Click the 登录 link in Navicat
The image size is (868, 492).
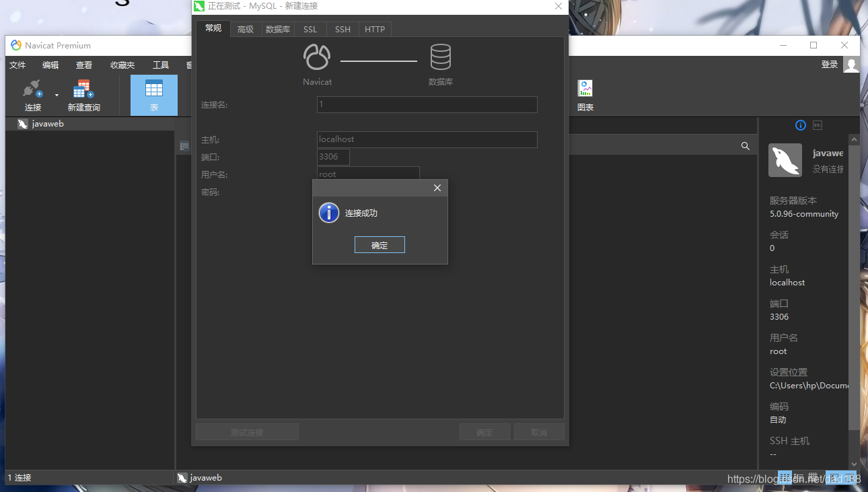[x=830, y=65]
